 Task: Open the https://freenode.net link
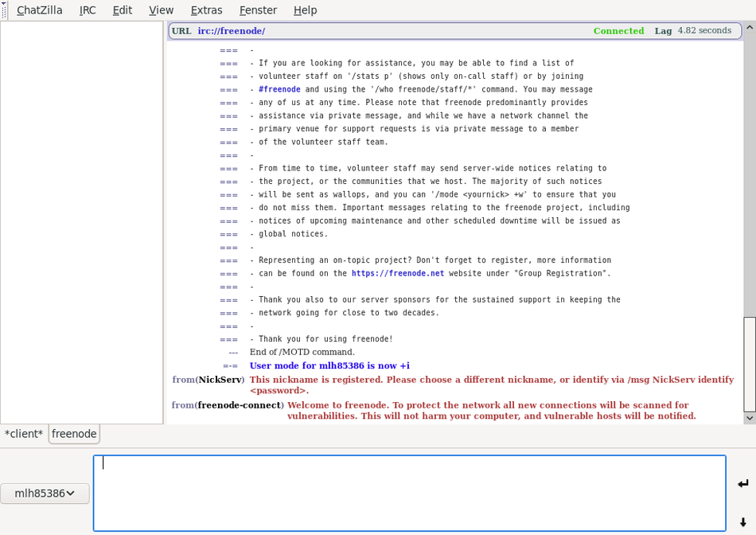[398, 273]
